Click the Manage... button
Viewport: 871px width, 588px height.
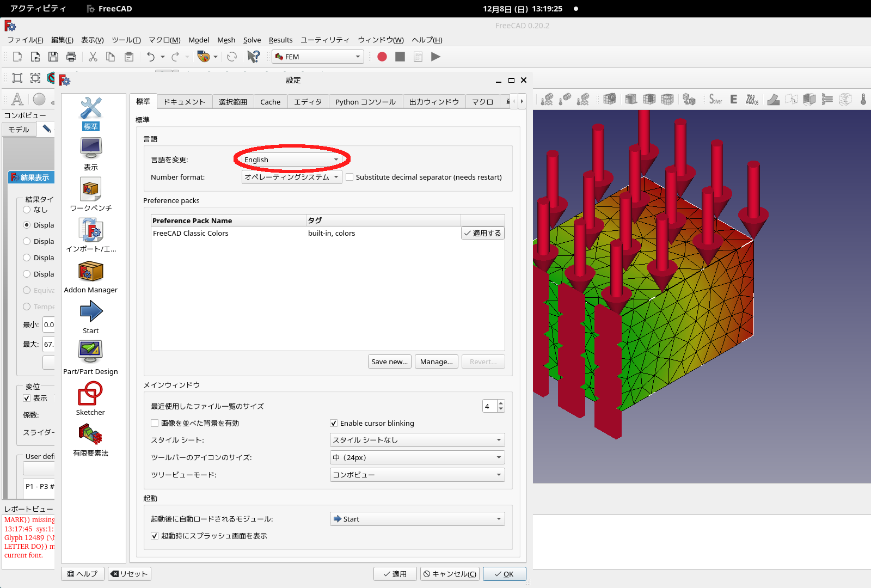[437, 362]
